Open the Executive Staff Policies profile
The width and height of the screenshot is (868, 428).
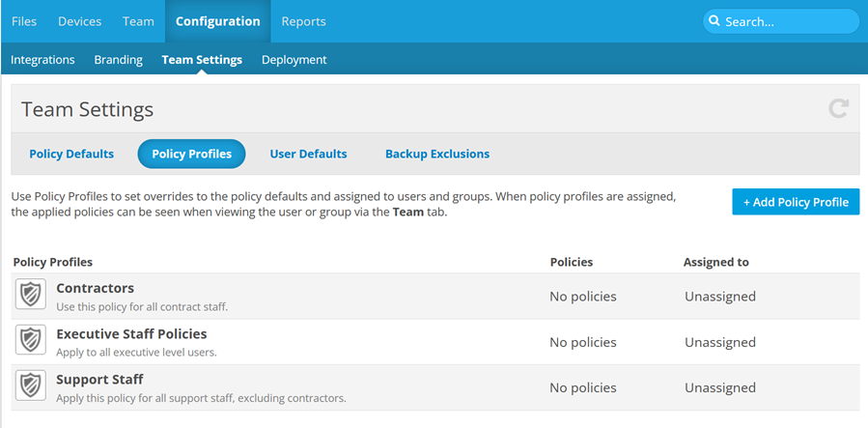coord(131,334)
